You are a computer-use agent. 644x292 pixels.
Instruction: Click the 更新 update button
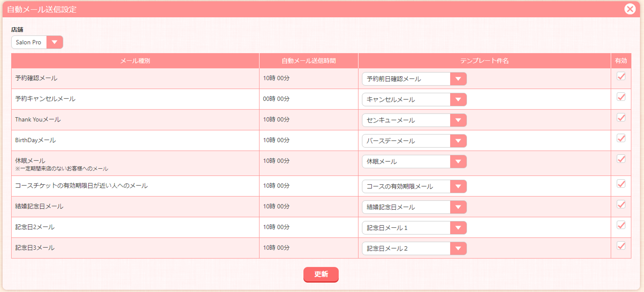[321, 274]
